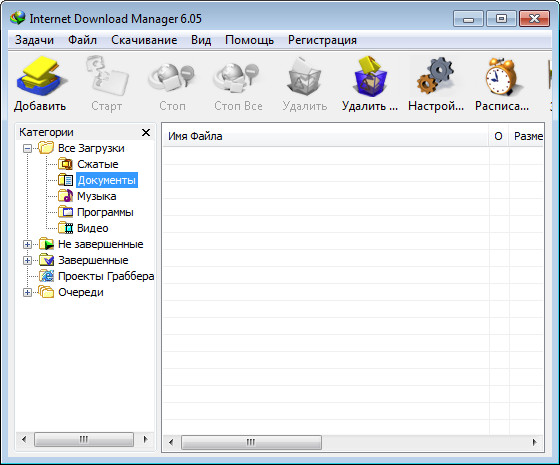Expand the Завершенные tree node
Image resolution: width=560 pixels, height=465 pixels.
(27, 260)
